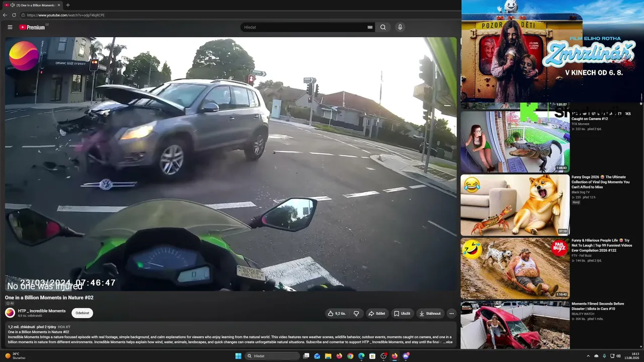Go to YouTube Premium home logo
The width and height of the screenshot is (644, 362).
coord(33,27)
